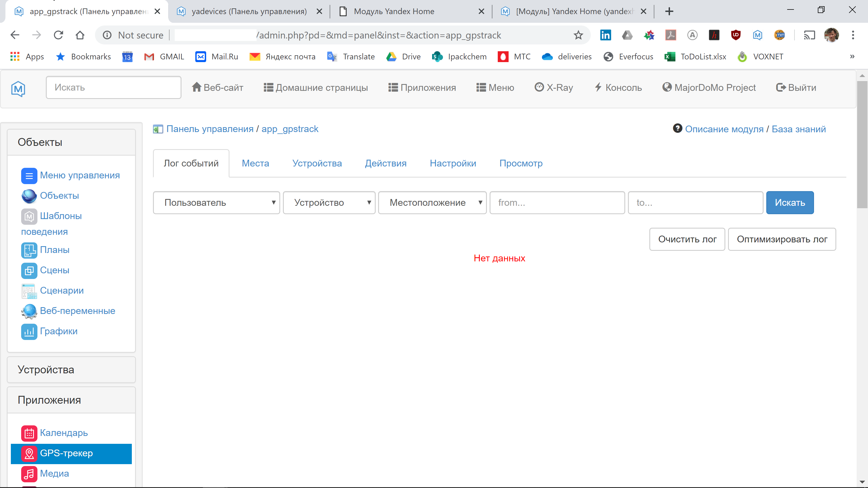Expand the Местоположение dropdown
Viewport: 868px width, 488px height.
coord(432,203)
